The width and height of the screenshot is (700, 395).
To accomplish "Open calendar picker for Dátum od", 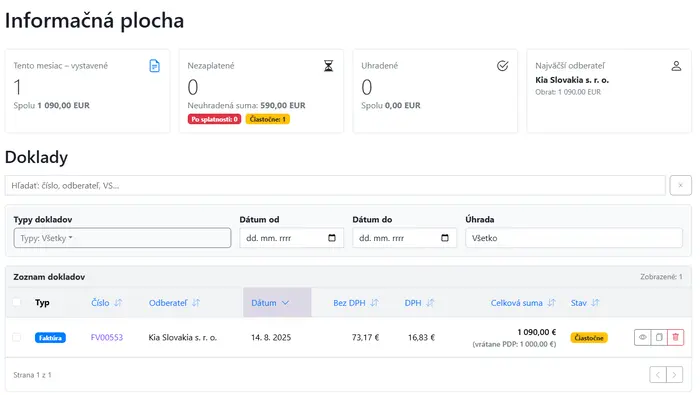I will coord(332,238).
